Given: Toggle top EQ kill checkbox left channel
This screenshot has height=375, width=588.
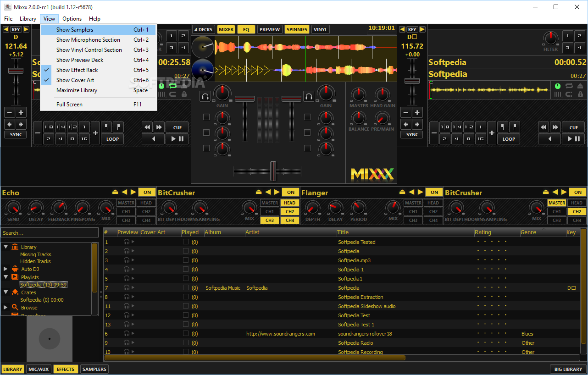Looking at the screenshot, I should 206,117.
